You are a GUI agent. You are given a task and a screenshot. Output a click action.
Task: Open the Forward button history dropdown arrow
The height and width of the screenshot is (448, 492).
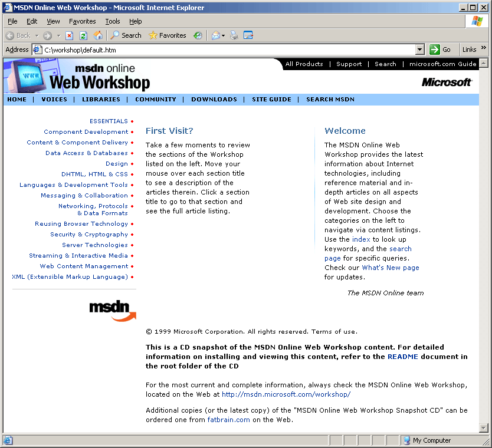[x=58, y=35]
